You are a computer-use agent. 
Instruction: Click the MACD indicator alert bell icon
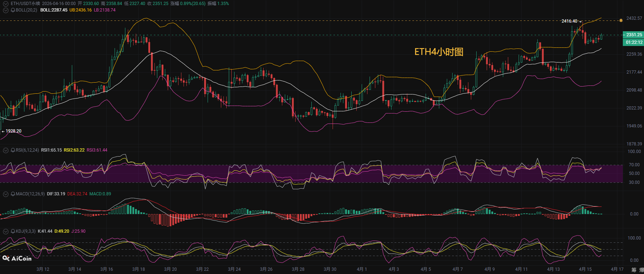tap(13, 194)
